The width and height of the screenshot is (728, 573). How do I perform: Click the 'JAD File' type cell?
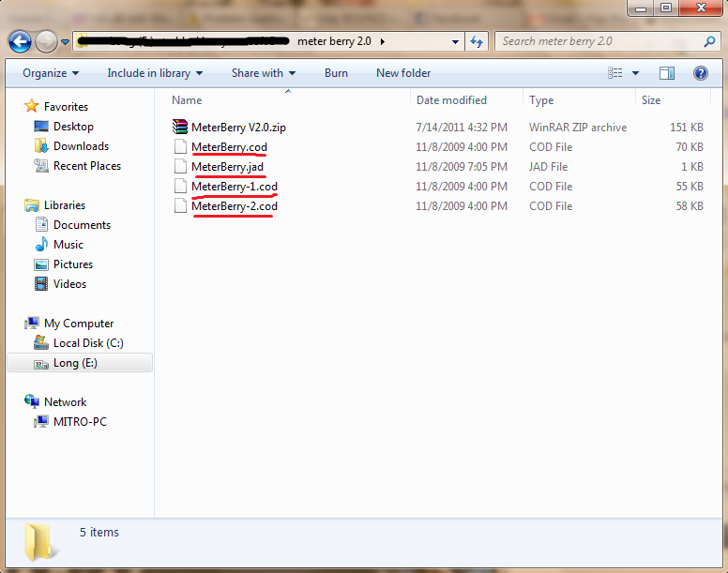tap(548, 167)
